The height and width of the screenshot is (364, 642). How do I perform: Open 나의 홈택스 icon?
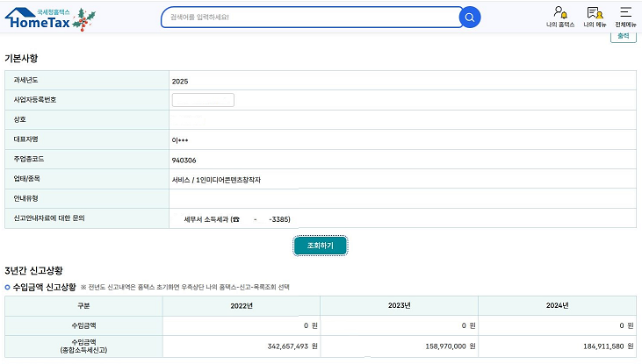click(560, 18)
